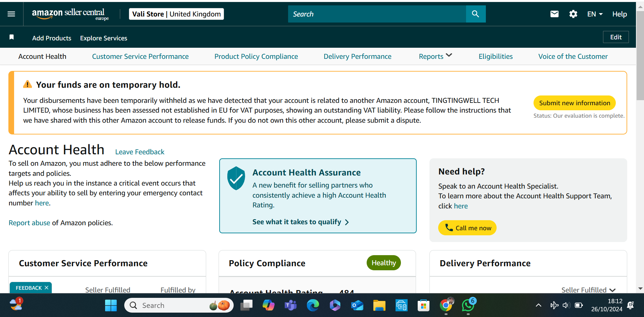This screenshot has width=644, height=317.
Task: Close the FEEDBACK tab with its X
Action: tap(47, 288)
